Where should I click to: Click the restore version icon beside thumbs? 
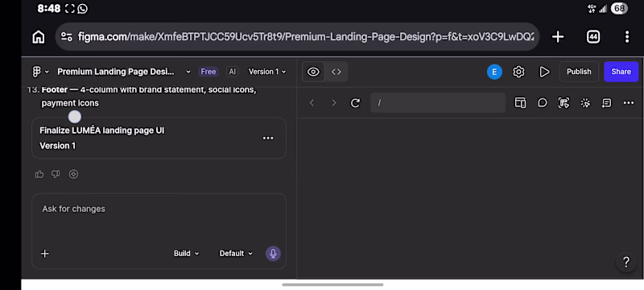73,175
